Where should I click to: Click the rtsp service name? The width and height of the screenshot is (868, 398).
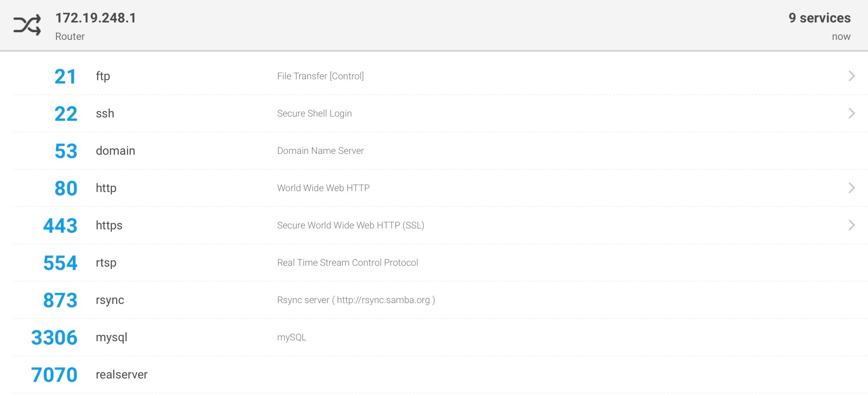pyautogui.click(x=106, y=263)
